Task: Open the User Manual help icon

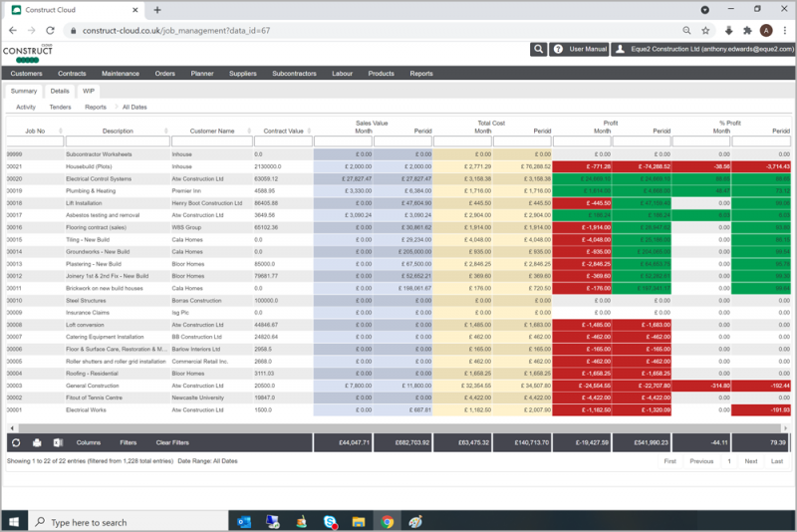Action: click(558, 49)
